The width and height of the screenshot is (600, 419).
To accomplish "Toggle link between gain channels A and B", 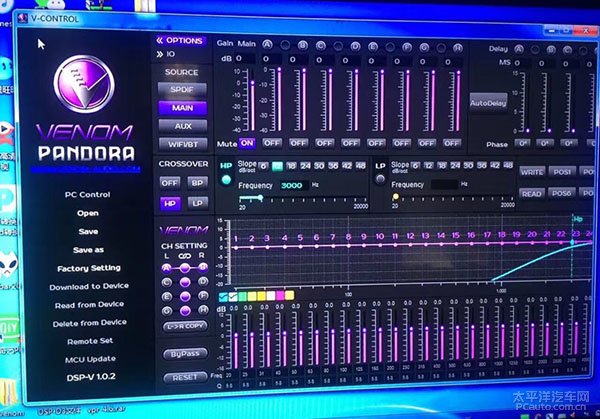I will pos(285,45).
